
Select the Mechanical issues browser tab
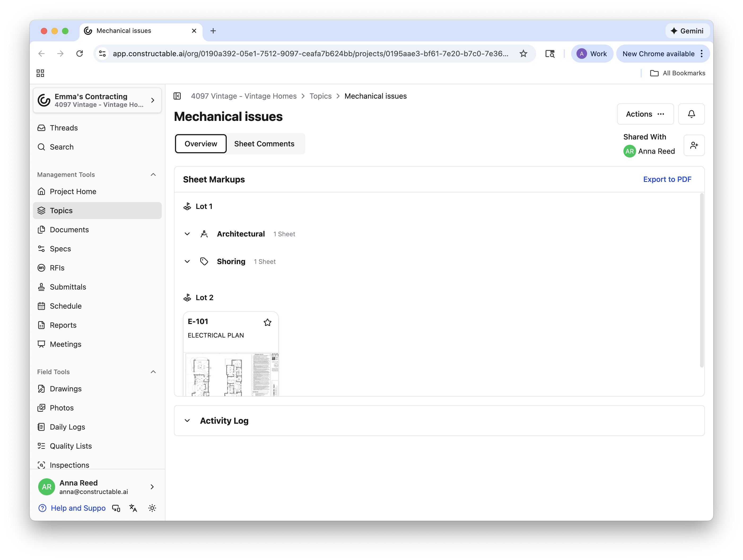tap(141, 31)
